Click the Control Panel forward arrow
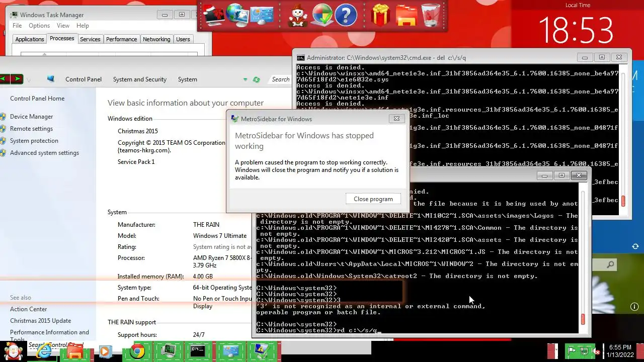This screenshot has width=644, height=362. click(17, 79)
